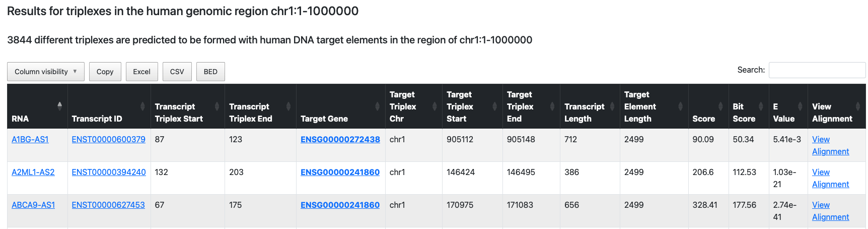This screenshot has width=868, height=229.
Task: Download results as BED file
Action: pyautogui.click(x=210, y=72)
